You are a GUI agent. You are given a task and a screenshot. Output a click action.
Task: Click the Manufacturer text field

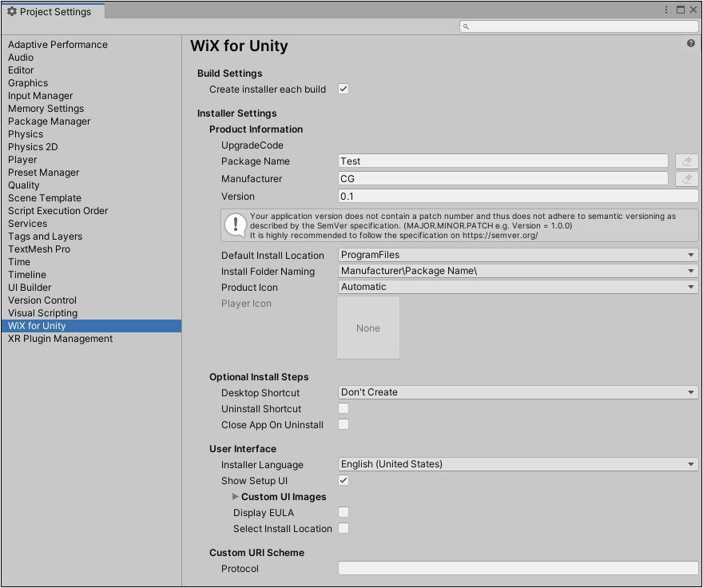pyautogui.click(x=503, y=179)
